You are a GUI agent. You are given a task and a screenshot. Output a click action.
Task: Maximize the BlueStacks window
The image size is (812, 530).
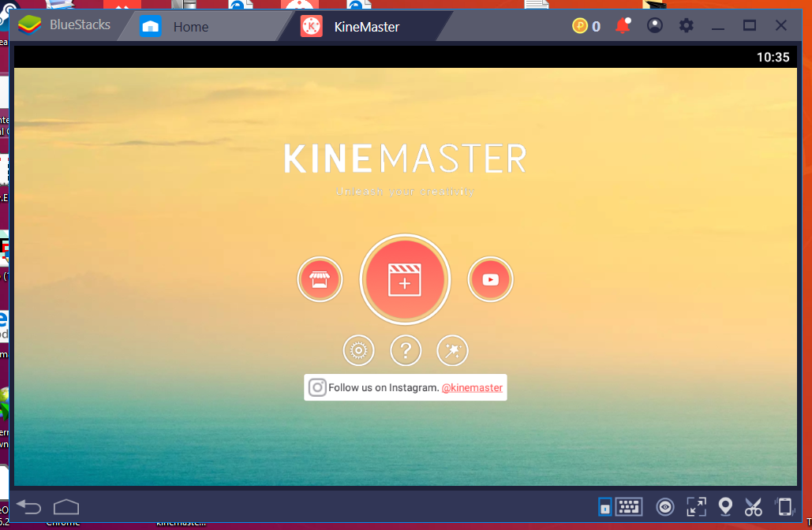point(750,25)
